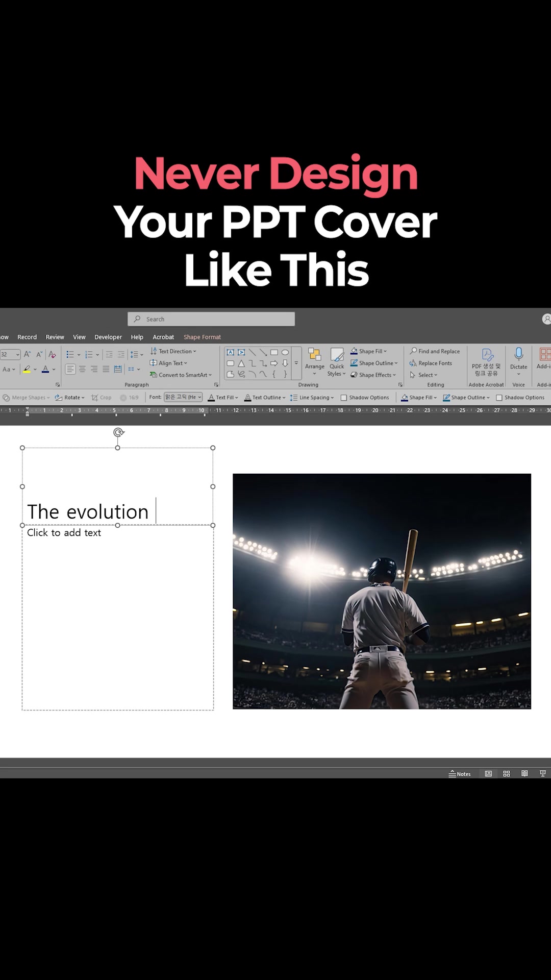The height and width of the screenshot is (980, 551).
Task: Click the Dictate microphone icon
Action: click(x=518, y=354)
